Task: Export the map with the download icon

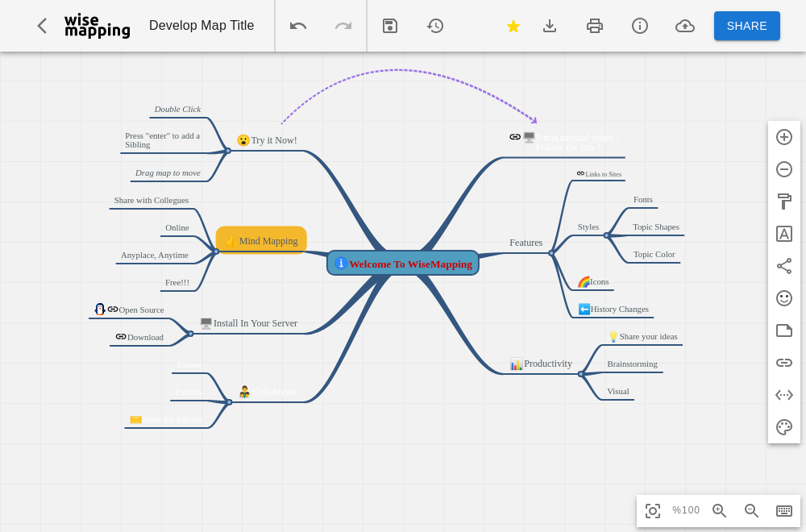Action: pos(550,26)
